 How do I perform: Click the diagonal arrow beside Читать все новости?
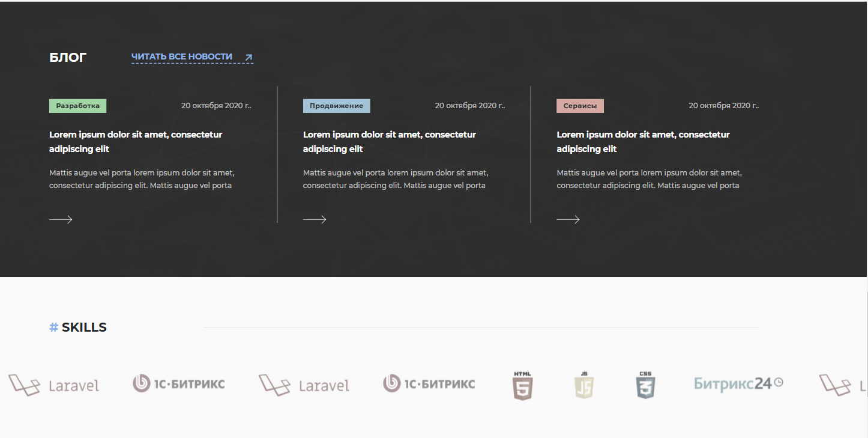(249, 58)
